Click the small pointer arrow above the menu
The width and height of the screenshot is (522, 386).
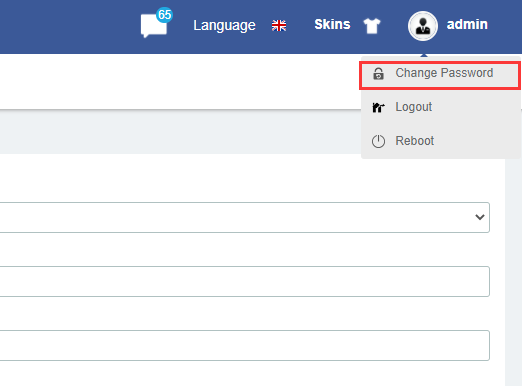pyautogui.click(x=424, y=55)
